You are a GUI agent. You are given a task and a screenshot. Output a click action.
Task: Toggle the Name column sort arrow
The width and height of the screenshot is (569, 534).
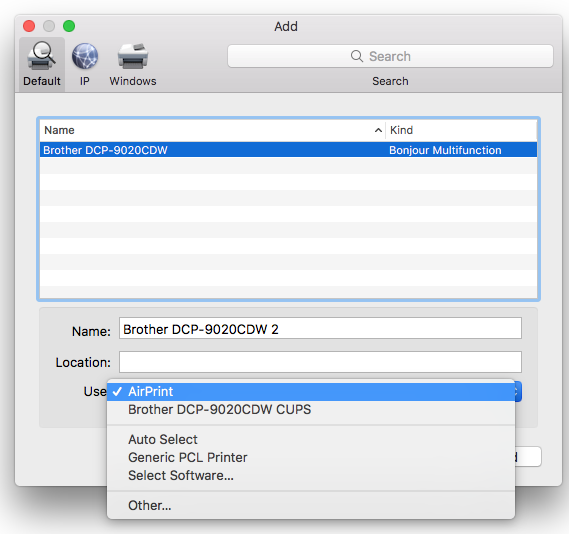pos(378,130)
